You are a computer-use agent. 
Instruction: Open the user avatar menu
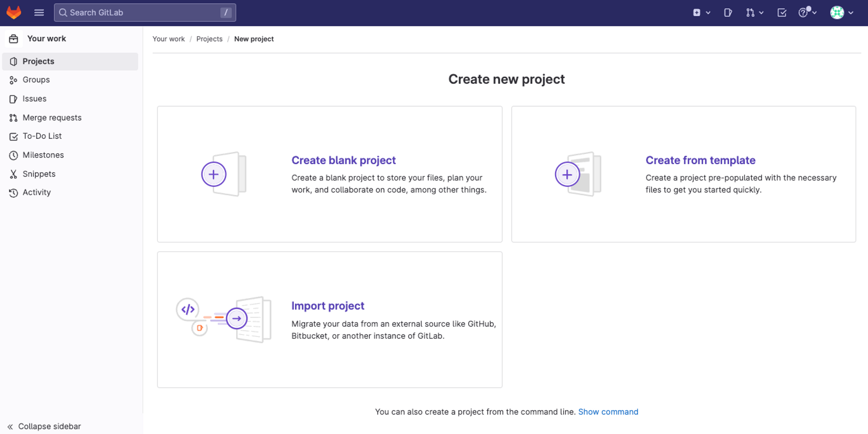[x=842, y=13]
